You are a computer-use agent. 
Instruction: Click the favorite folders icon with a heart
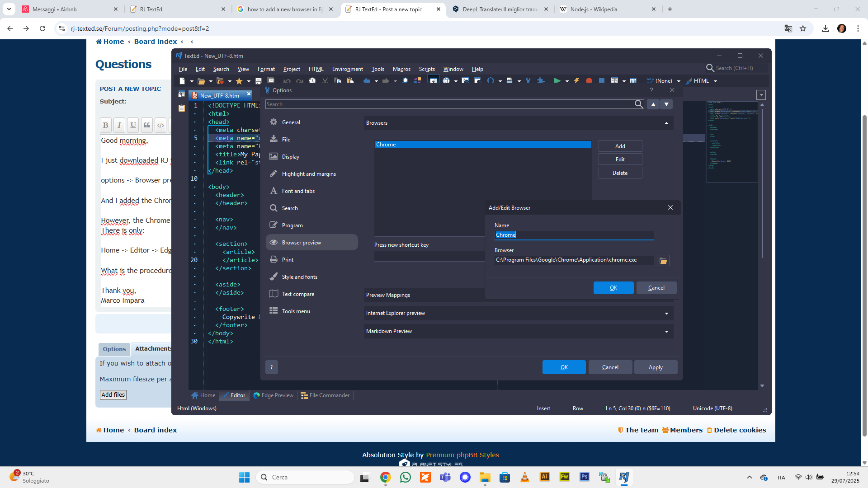220,81
